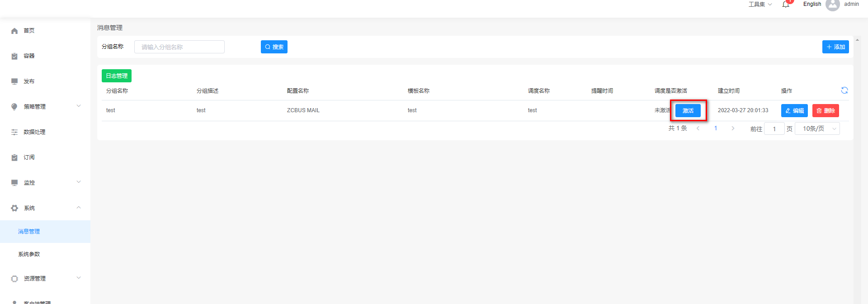868x304 pixels.
Task: Click the 监控 monitor icon
Action: [x=14, y=183]
